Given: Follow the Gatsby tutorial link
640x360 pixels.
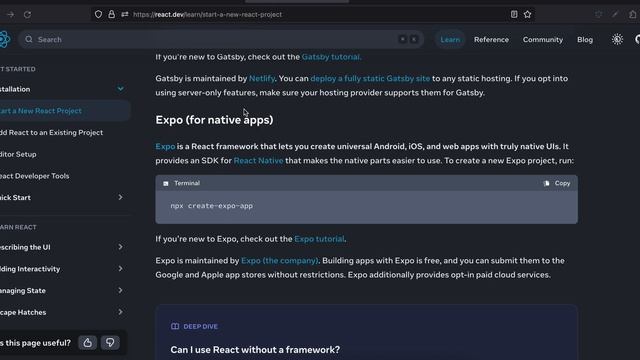Looking at the screenshot, I should pyautogui.click(x=331, y=57).
